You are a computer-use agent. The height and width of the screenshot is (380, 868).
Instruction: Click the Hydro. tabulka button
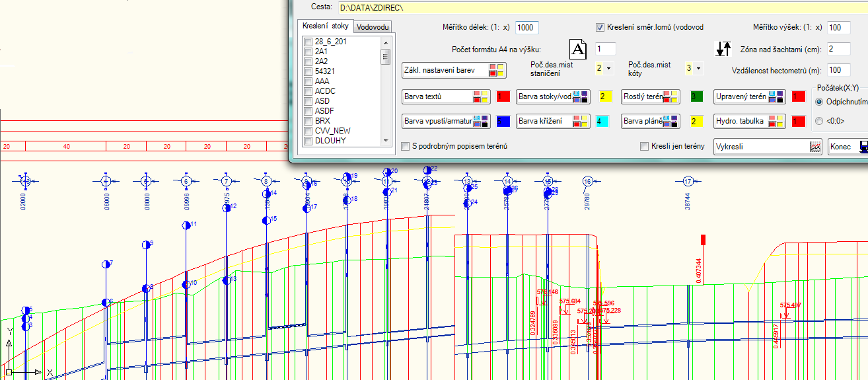click(750, 121)
